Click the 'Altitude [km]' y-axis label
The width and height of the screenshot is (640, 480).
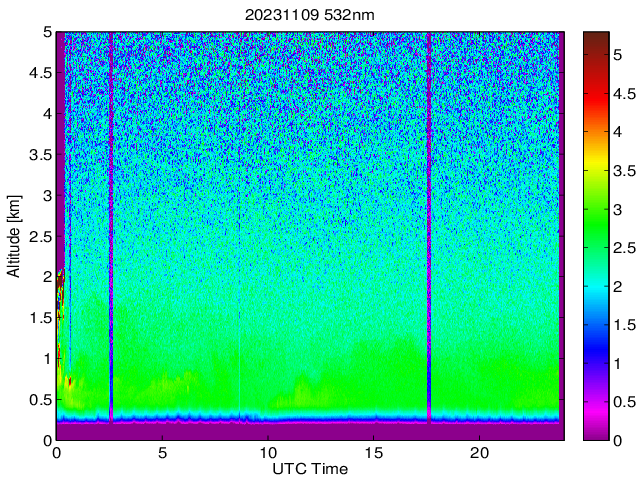pyautogui.click(x=13, y=236)
